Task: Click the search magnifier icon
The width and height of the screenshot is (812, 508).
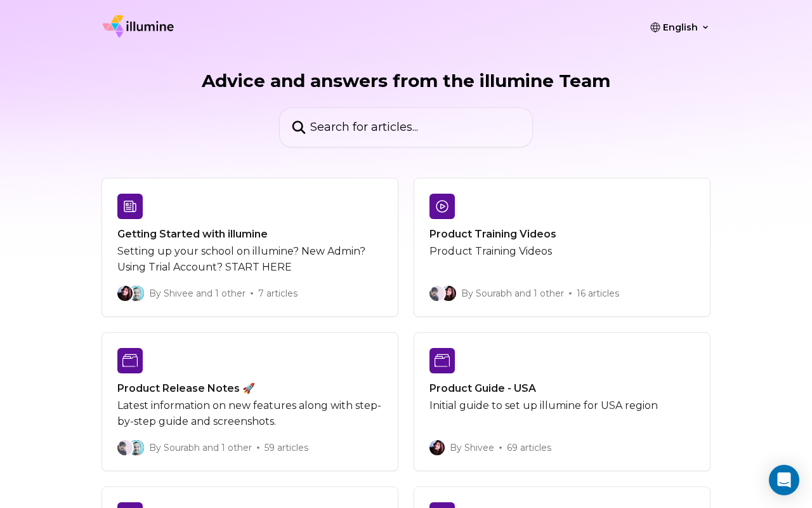Action: click(x=299, y=127)
